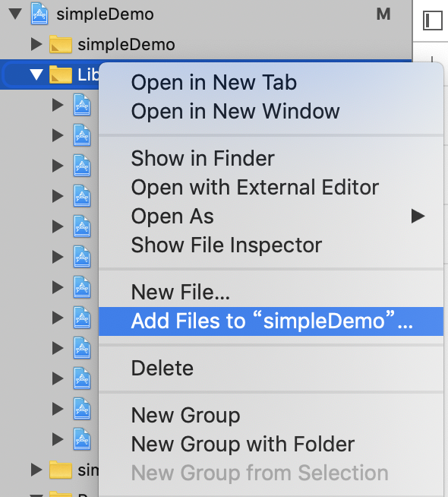Choose Open in New Tab

[x=213, y=82]
